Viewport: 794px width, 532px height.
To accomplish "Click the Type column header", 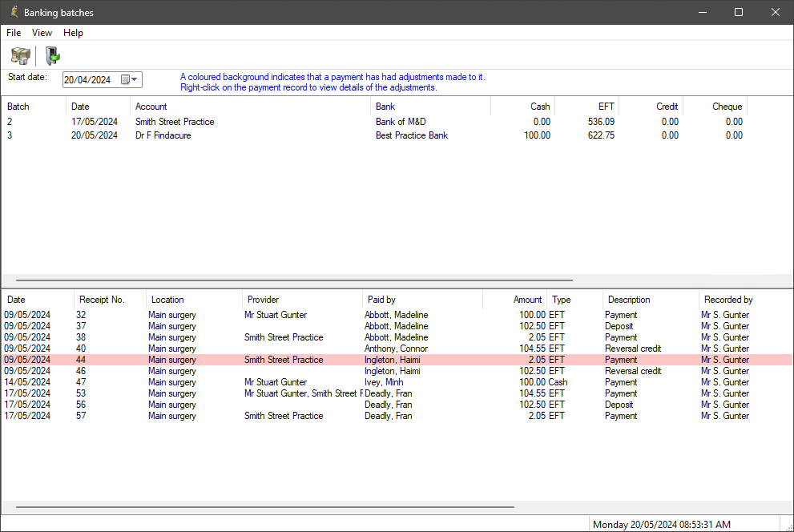I will click(x=574, y=300).
